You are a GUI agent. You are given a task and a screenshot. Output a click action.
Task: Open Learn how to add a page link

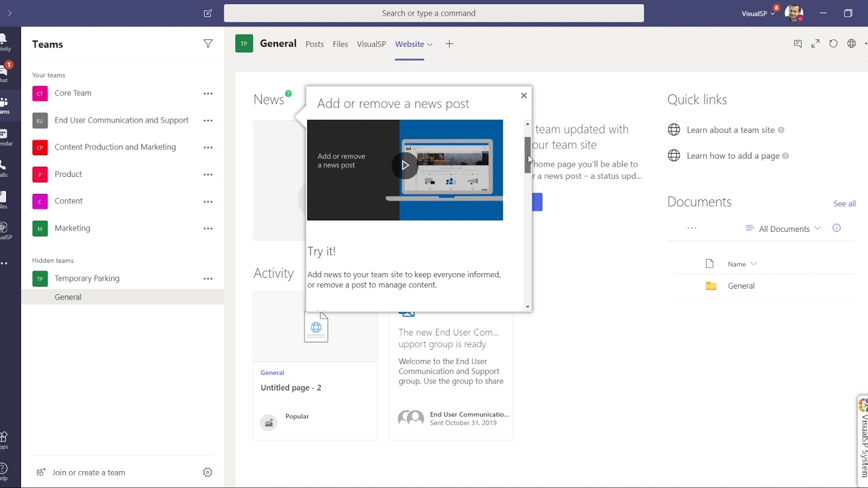coord(733,156)
